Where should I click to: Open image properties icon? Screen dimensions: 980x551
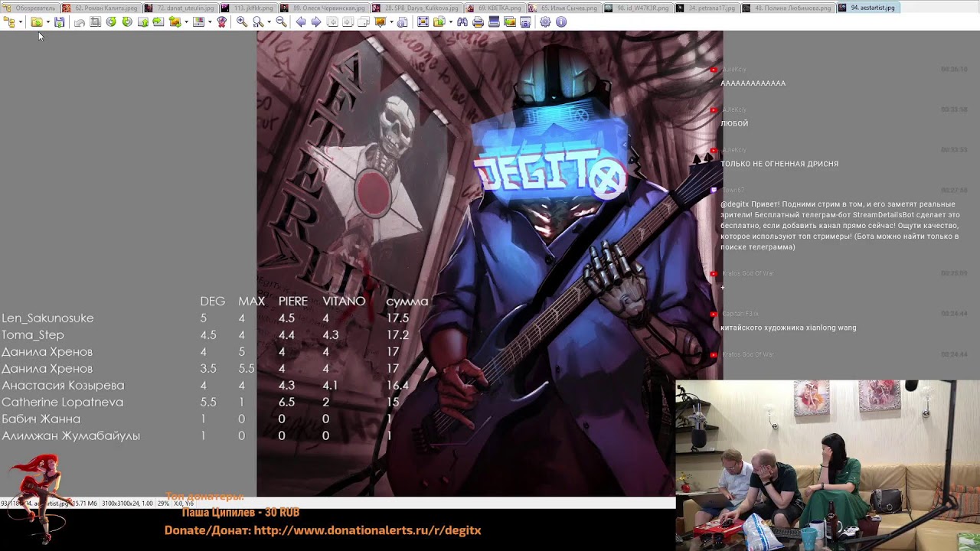pos(402,22)
